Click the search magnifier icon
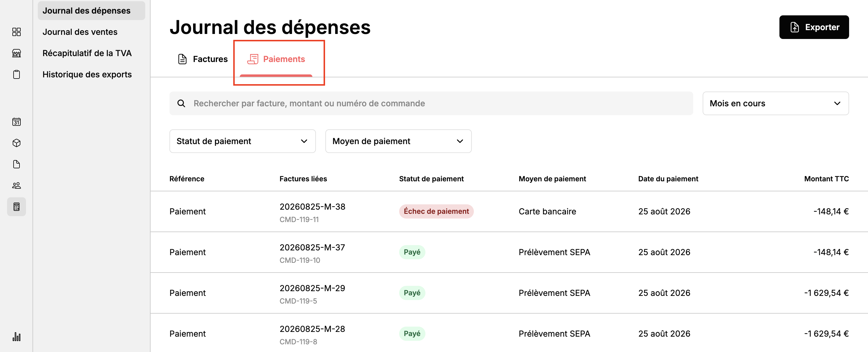This screenshot has height=352, width=868. 181,103
